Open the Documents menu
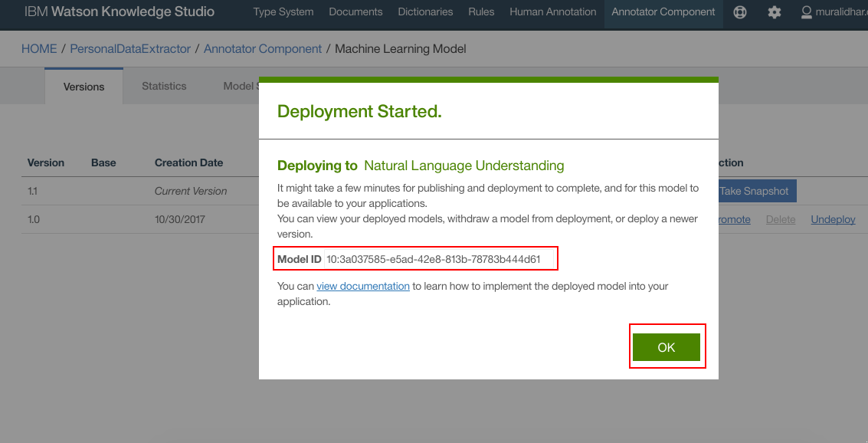Image resolution: width=868 pixels, height=443 pixels. pos(355,11)
